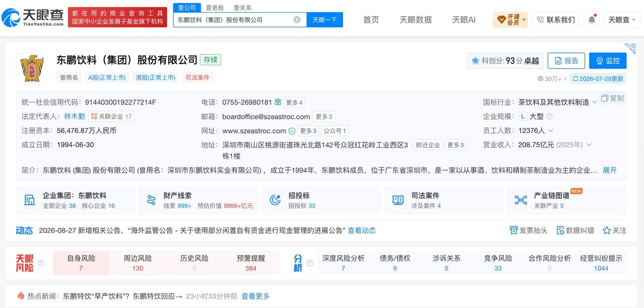The height and width of the screenshot is (308, 644).
Task: Click the 司法案件 book icon
Action: 398,200
